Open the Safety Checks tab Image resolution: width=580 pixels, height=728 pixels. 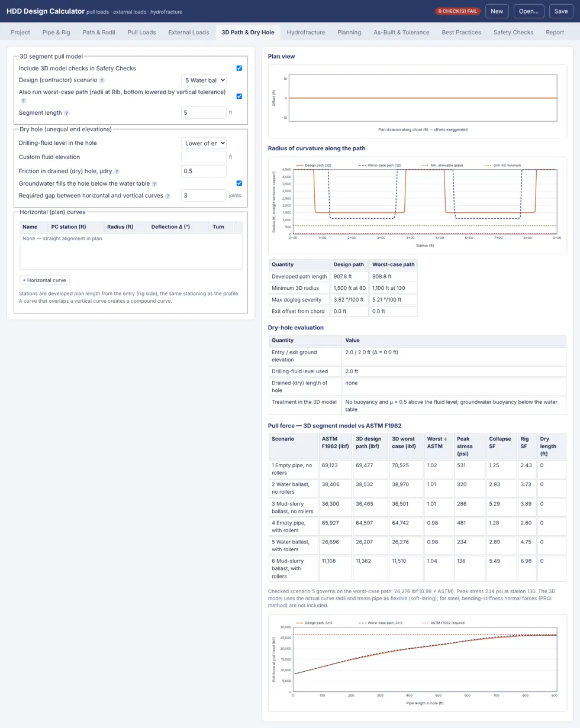[x=513, y=33]
